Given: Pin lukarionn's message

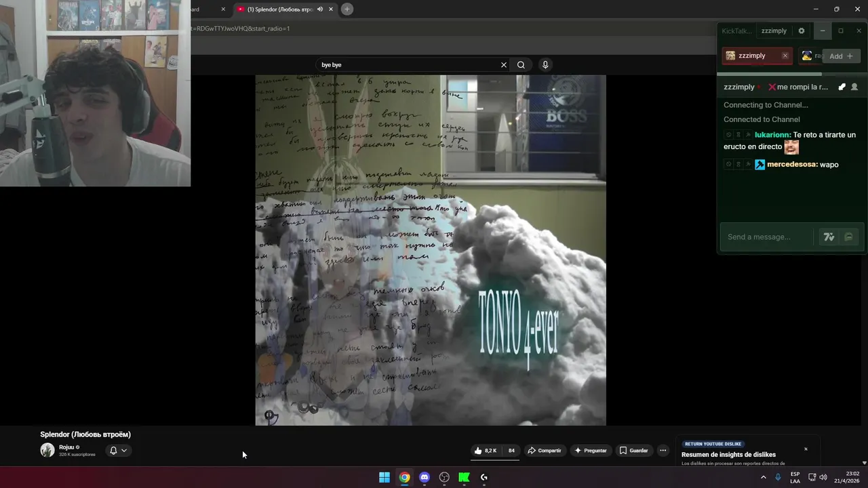Looking at the screenshot, I should (748, 135).
